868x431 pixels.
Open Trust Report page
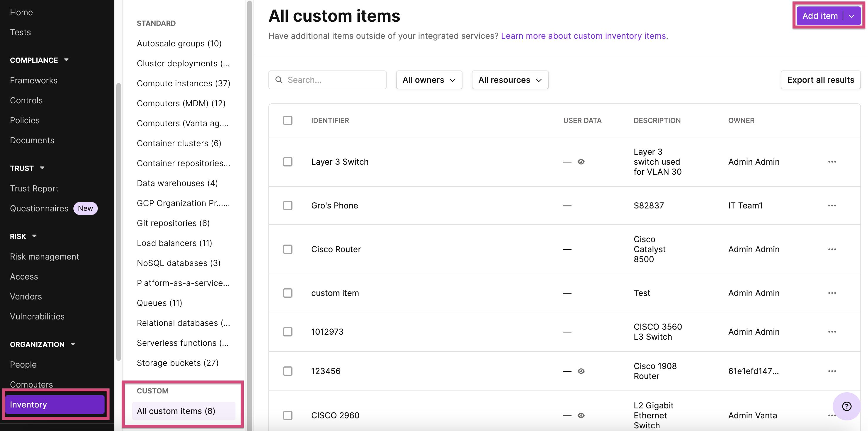[x=34, y=188]
